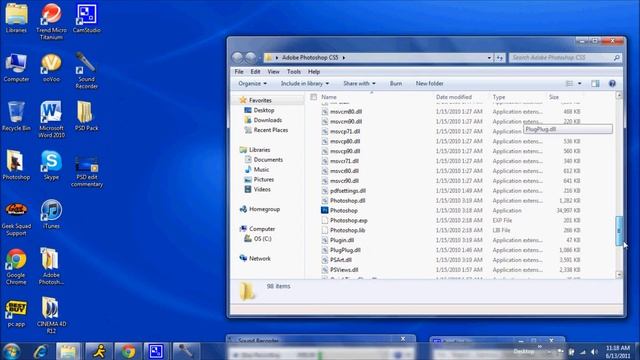Select the Sound Recorder desktop shortcut
The image size is (640, 360).
coord(87,70)
